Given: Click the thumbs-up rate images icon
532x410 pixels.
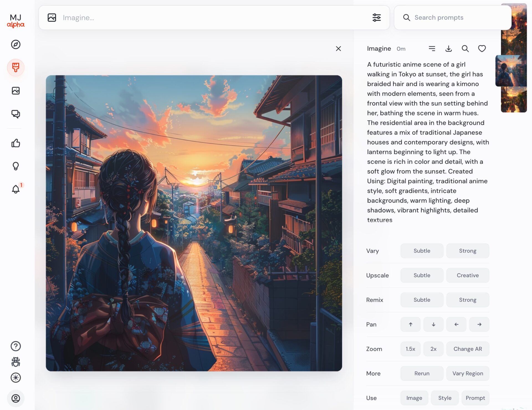Looking at the screenshot, I should click(16, 143).
